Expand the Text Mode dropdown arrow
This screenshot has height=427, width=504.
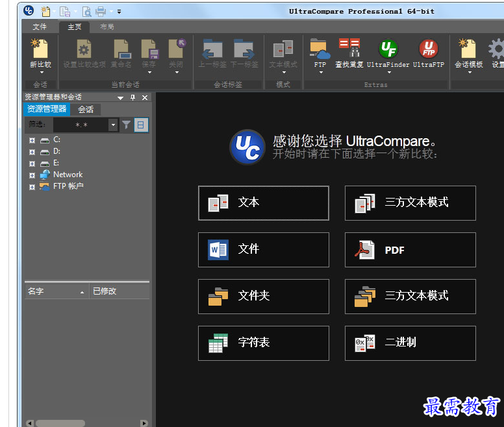click(x=284, y=73)
